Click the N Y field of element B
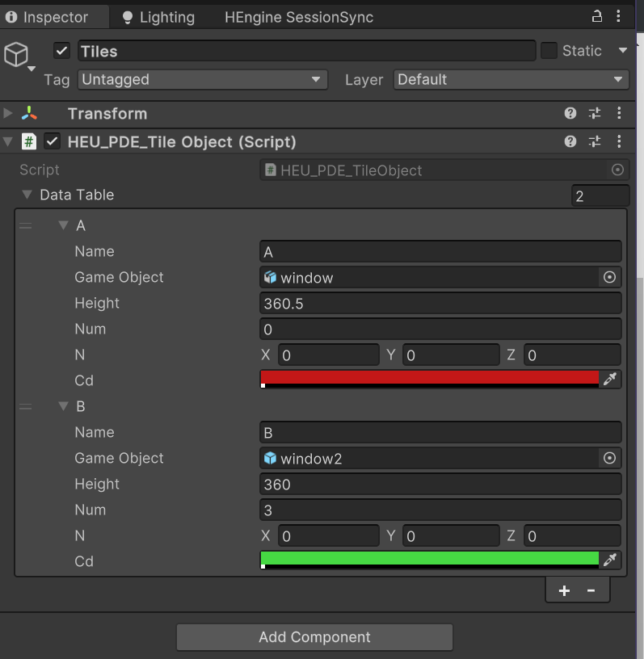644x659 pixels. coord(451,535)
